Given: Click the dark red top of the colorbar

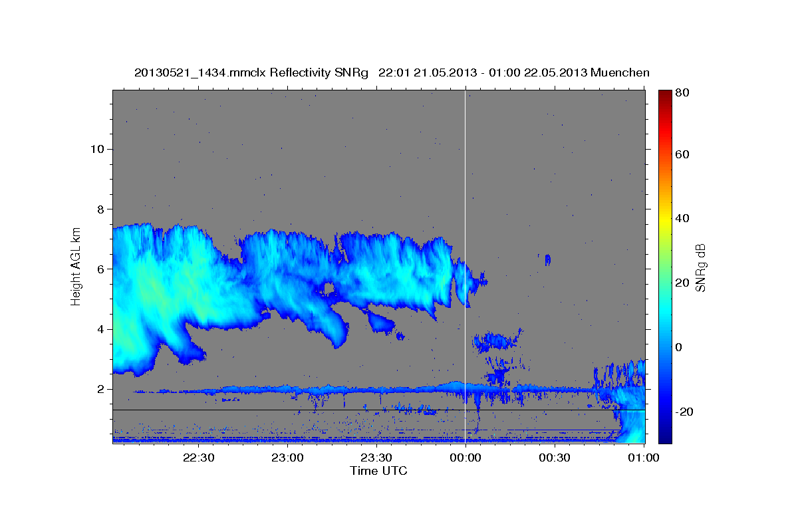Looking at the screenshot, I should pyautogui.click(x=664, y=97).
